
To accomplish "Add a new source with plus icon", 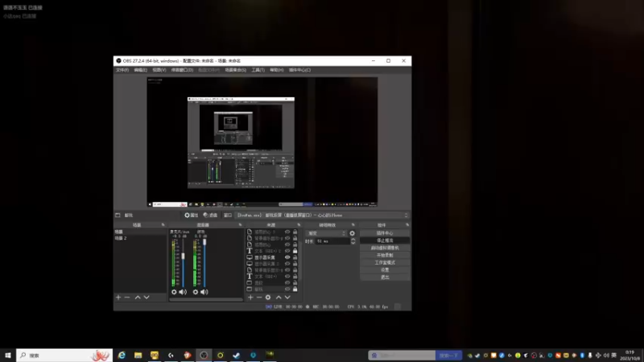I will 250,297.
